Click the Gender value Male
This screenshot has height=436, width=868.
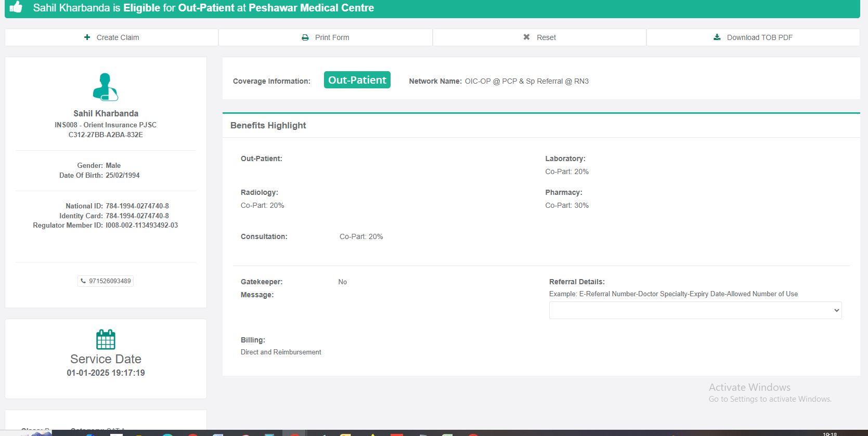pyautogui.click(x=113, y=165)
